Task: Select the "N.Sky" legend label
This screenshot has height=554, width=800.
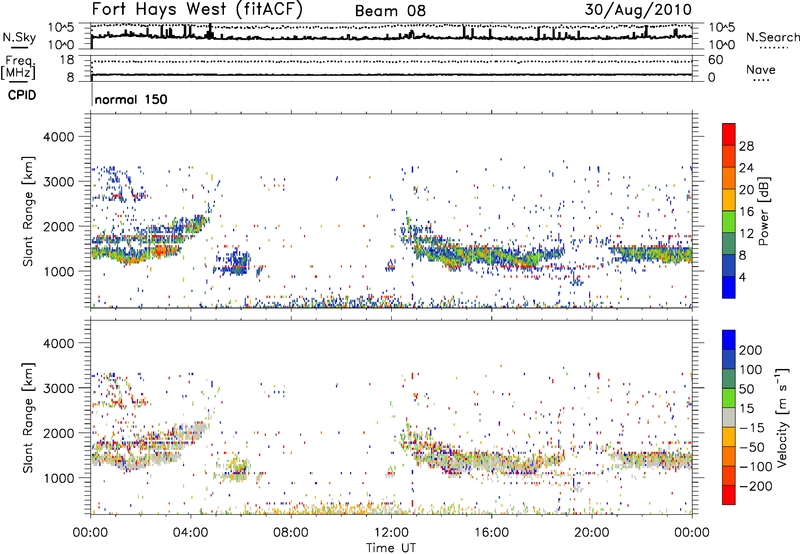Action: coord(19,37)
